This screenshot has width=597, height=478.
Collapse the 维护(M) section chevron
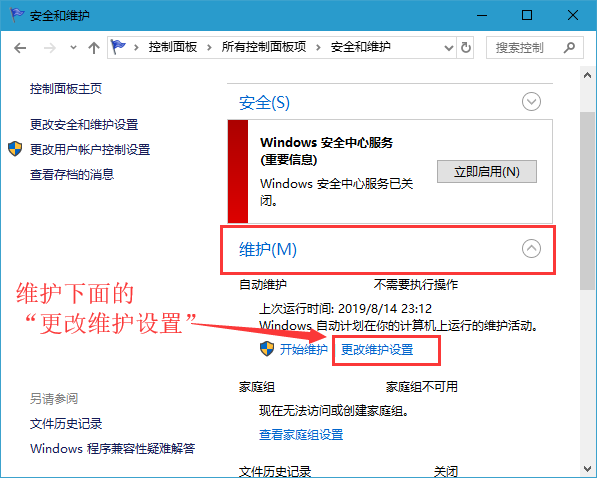[531, 249]
